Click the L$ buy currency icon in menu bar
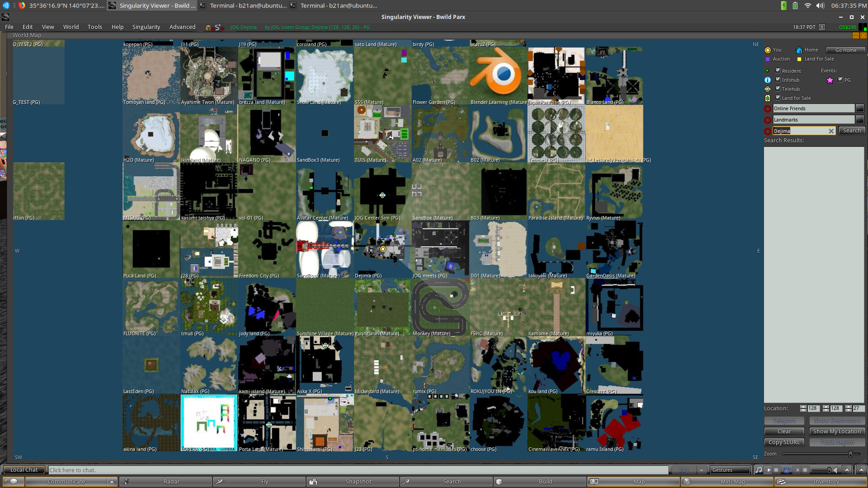 tap(822, 27)
